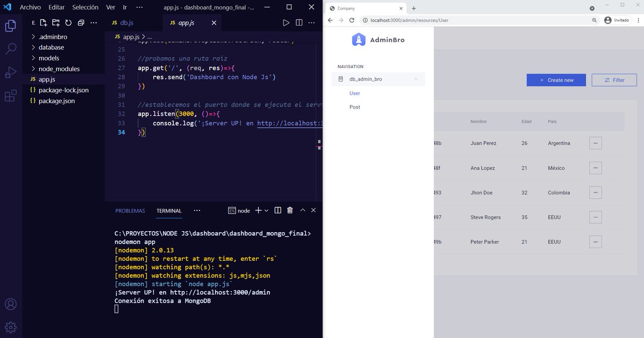Split the editor to the right

click(299, 23)
